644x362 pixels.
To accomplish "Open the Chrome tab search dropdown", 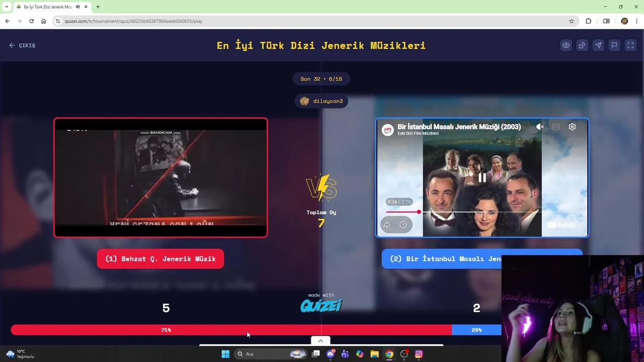I will (7, 7).
